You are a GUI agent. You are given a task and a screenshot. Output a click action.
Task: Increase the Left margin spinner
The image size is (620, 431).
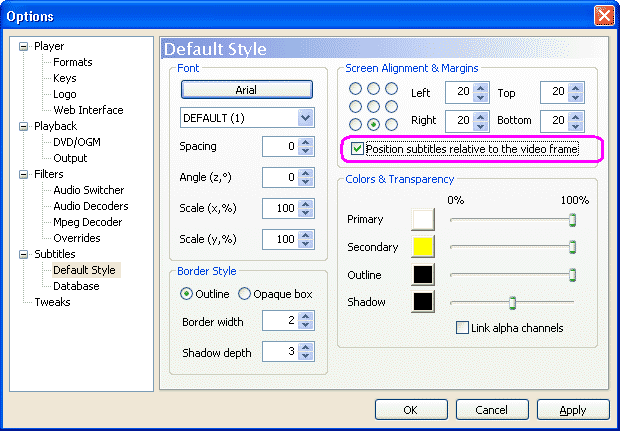click(481, 89)
